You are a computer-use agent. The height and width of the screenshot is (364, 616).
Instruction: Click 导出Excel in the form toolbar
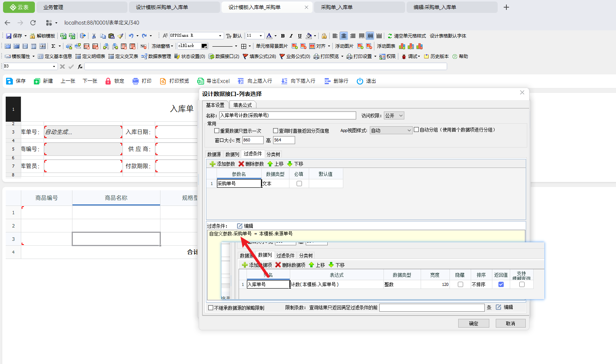point(214,81)
